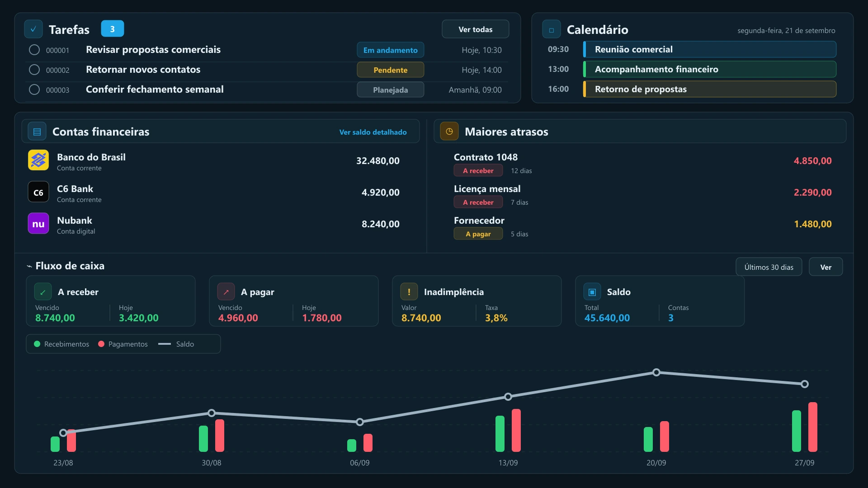Click the Saldo data point above 13/09
Viewport: 868px width, 488px height.
click(508, 397)
